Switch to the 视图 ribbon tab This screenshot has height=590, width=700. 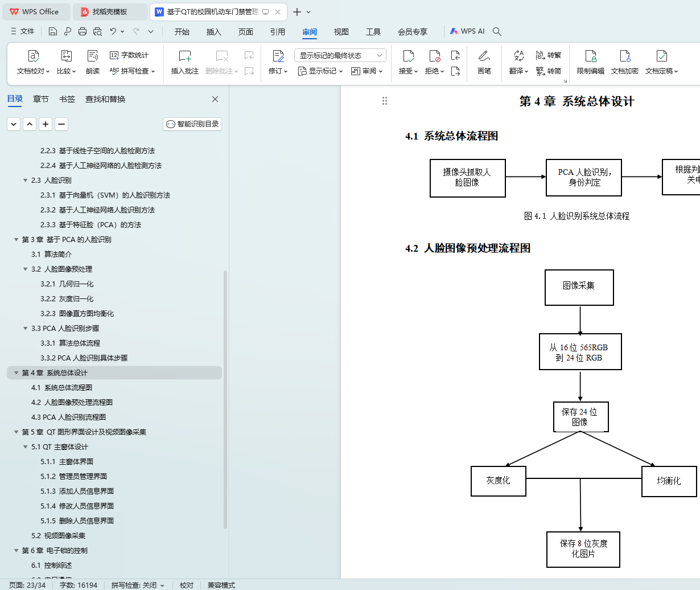click(x=341, y=31)
